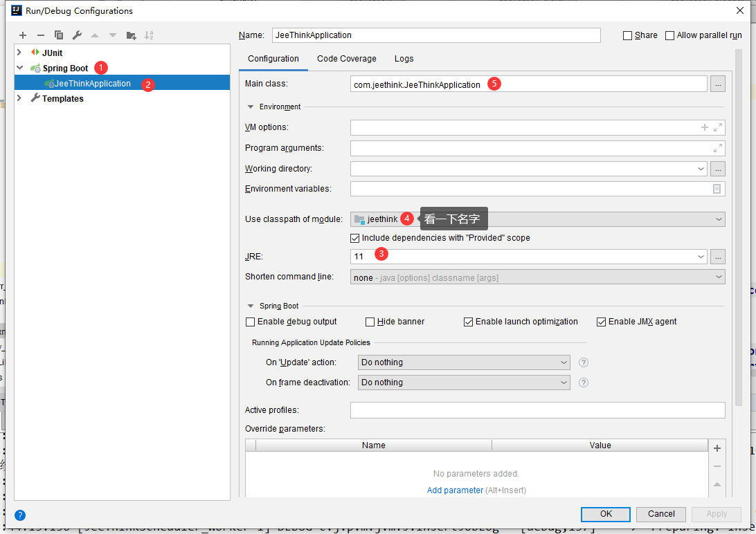Click the Cancel button
756x534 pixels.
click(661, 514)
